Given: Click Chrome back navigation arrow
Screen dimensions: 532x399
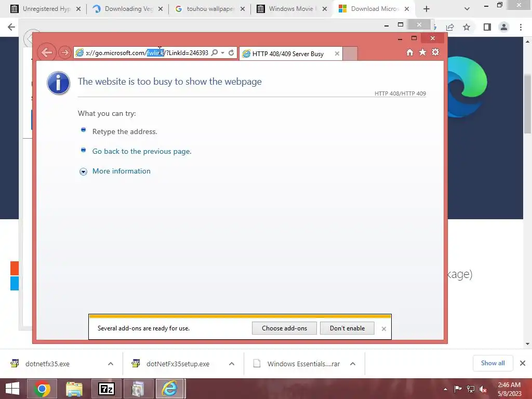Looking at the screenshot, I should [11, 27].
